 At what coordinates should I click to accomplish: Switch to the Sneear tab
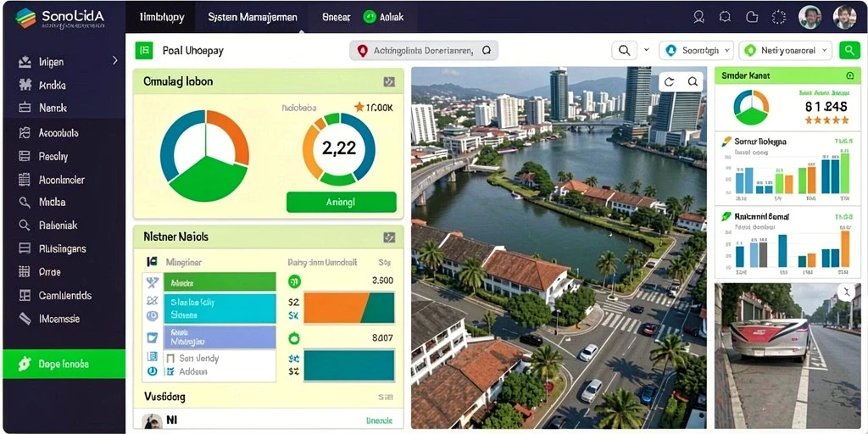pos(336,17)
